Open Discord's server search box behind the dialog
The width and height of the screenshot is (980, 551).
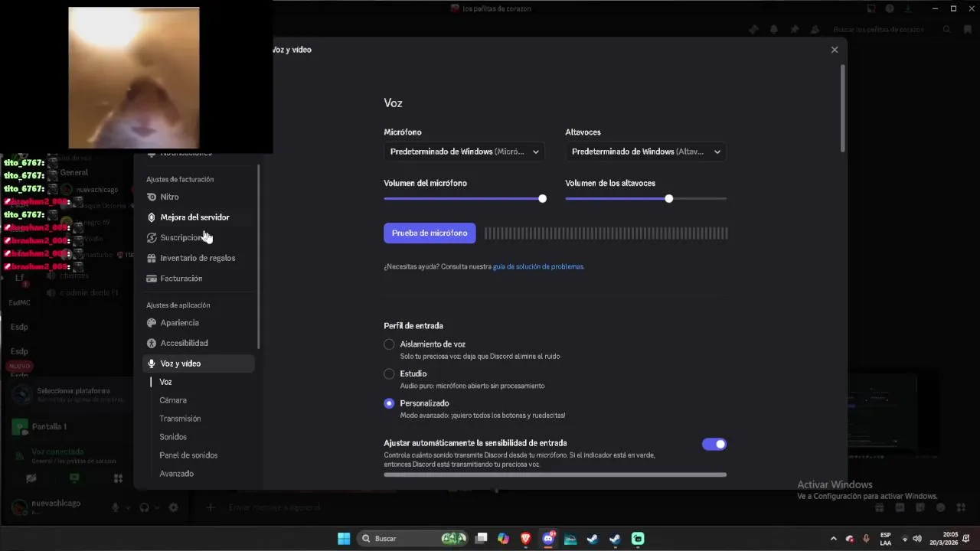[x=891, y=30]
